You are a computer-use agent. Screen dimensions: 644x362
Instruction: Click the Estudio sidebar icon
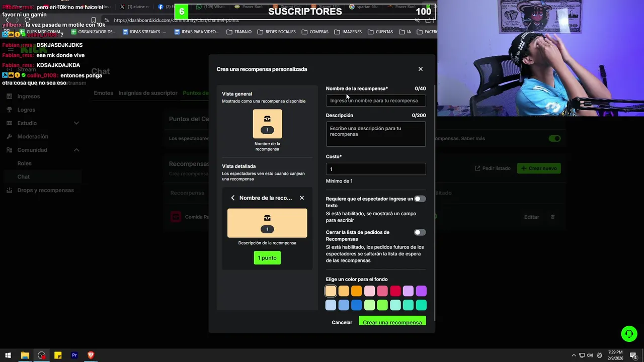pos(9,123)
